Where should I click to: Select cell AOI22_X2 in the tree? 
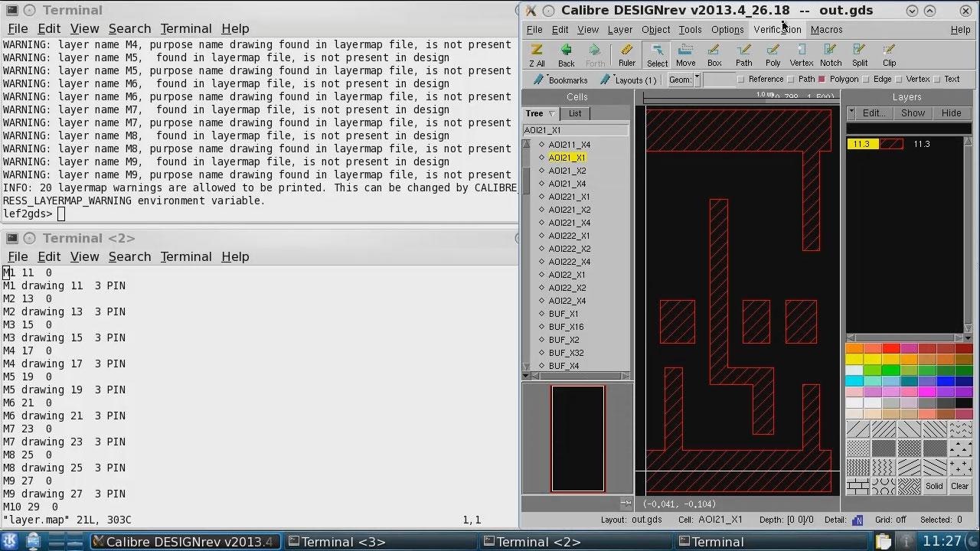[x=567, y=288]
